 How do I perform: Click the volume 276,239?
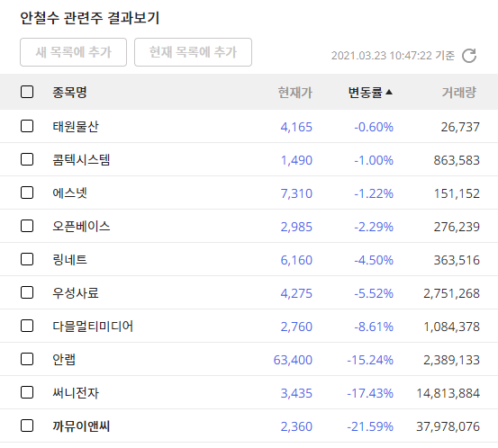[x=457, y=228]
